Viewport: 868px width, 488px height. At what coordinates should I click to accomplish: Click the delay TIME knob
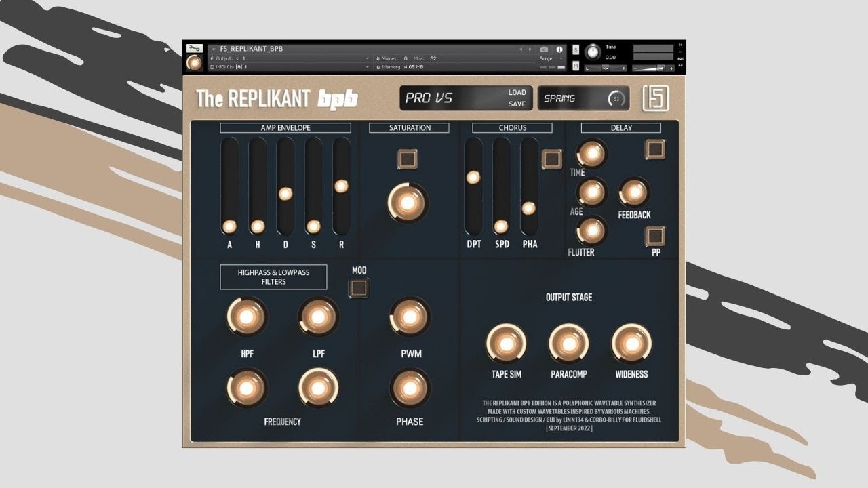[x=592, y=153]
